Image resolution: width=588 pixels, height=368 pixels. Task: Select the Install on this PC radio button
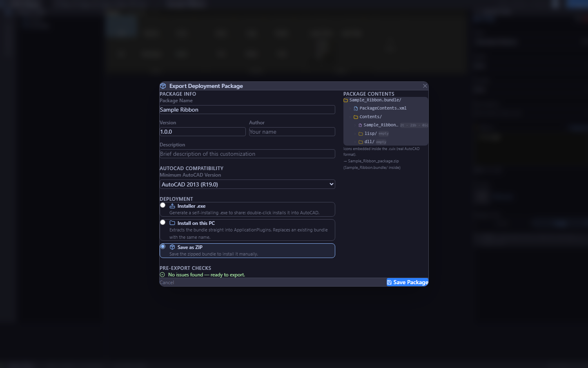coord(163,222)
